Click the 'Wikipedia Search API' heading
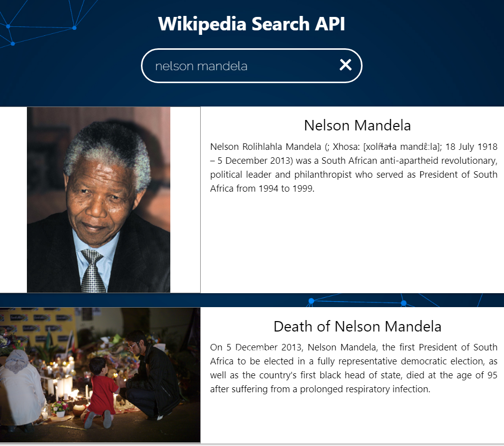 (x=252, y=24)
